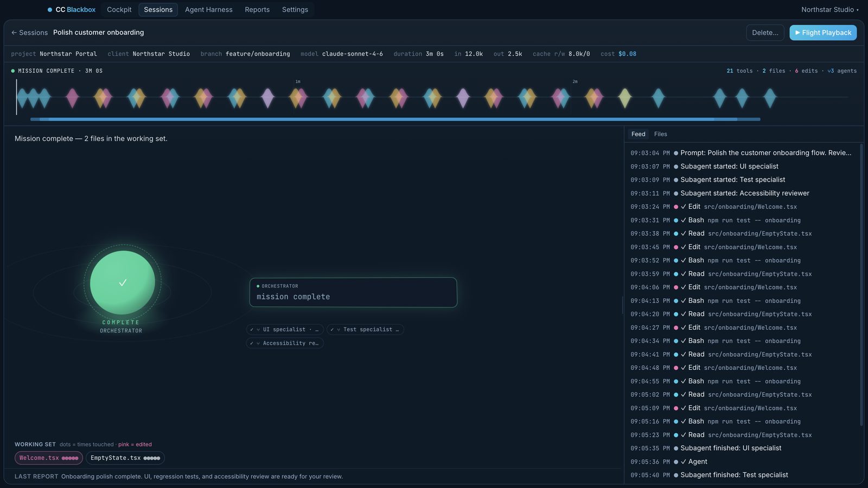
Task: Click the model value claude-sonnet-4-6
Action: coord(353,54)
